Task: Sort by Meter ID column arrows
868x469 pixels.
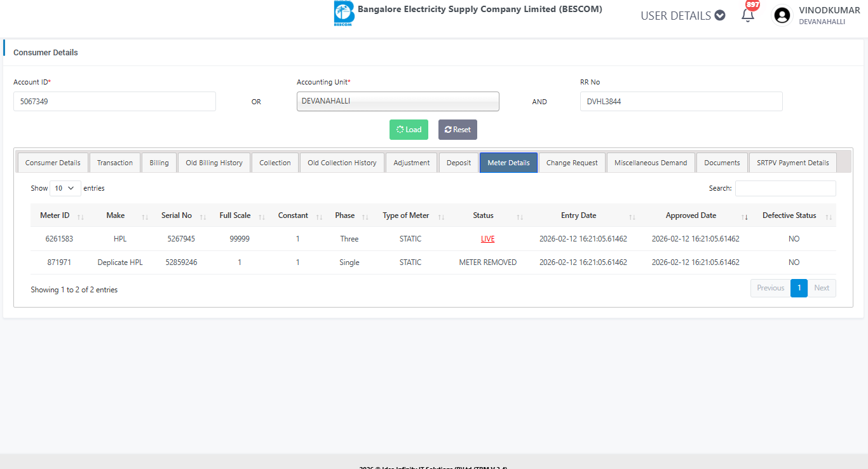Action: (81, 217)
